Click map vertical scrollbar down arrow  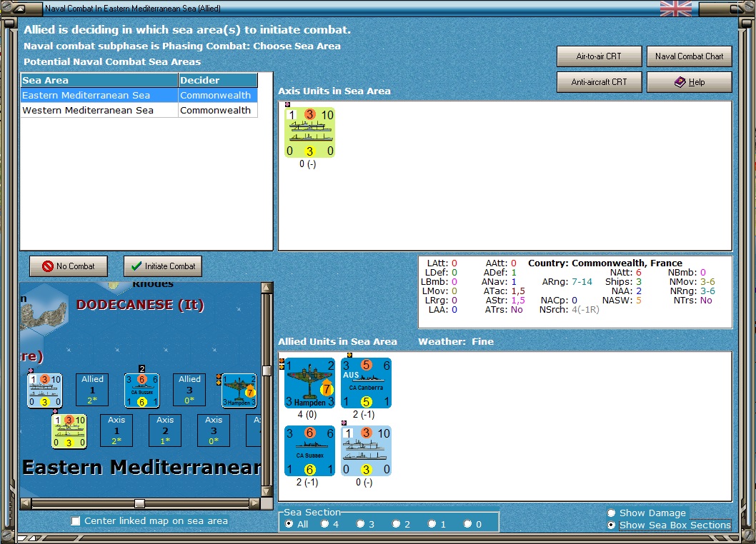(x=267, y=491)
